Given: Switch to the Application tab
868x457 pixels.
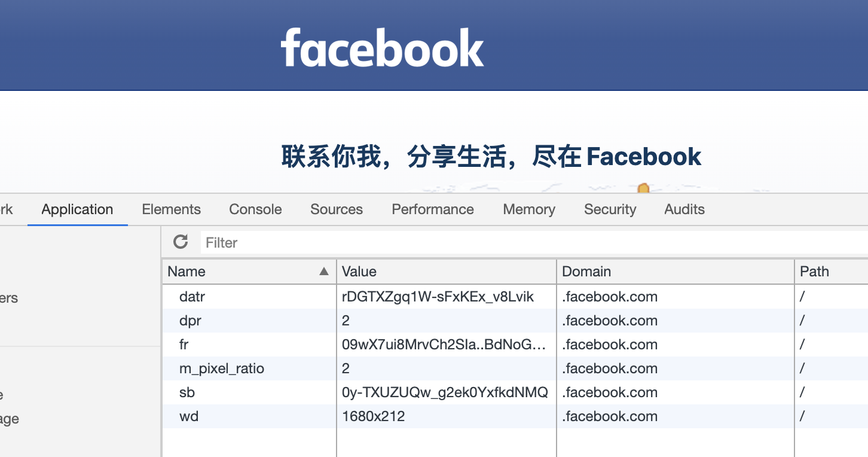Looking at the screenshot, I should pyautogui.click(x=77, y=209).
